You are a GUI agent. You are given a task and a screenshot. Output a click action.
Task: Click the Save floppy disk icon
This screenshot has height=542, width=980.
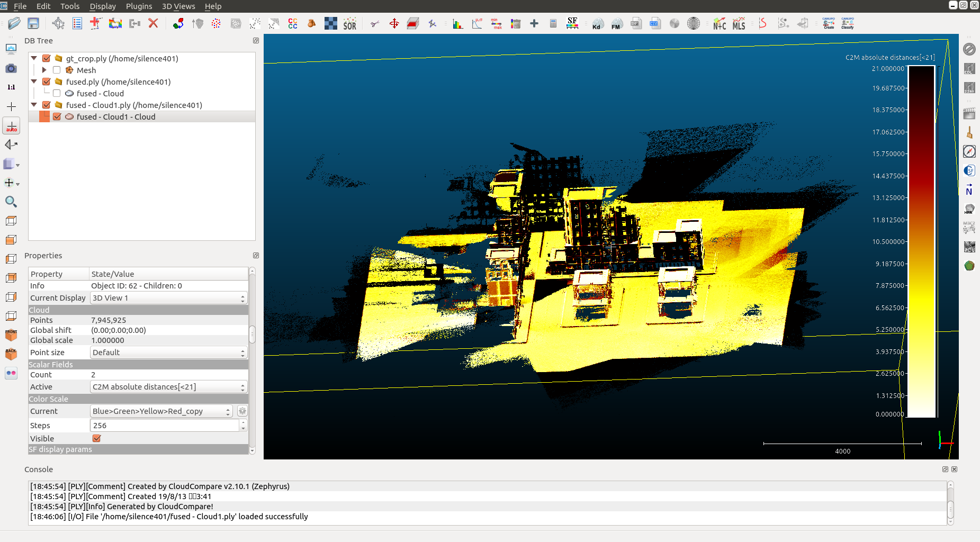(33, 23)
